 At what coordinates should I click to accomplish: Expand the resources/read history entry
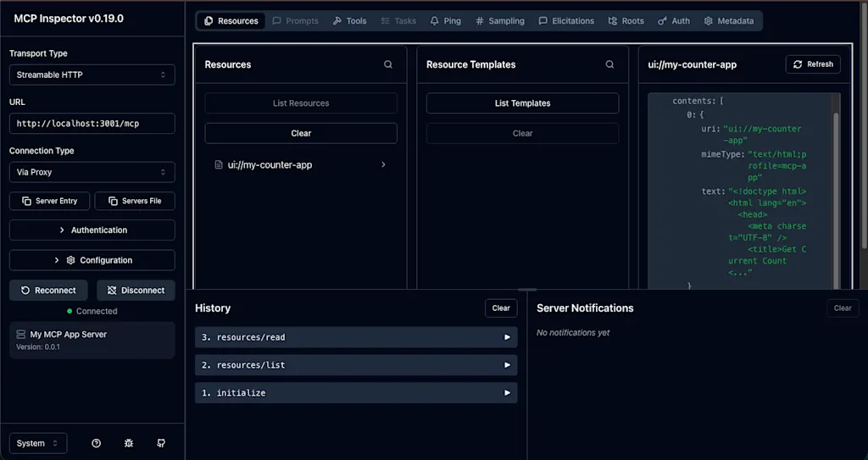(356, 337)
